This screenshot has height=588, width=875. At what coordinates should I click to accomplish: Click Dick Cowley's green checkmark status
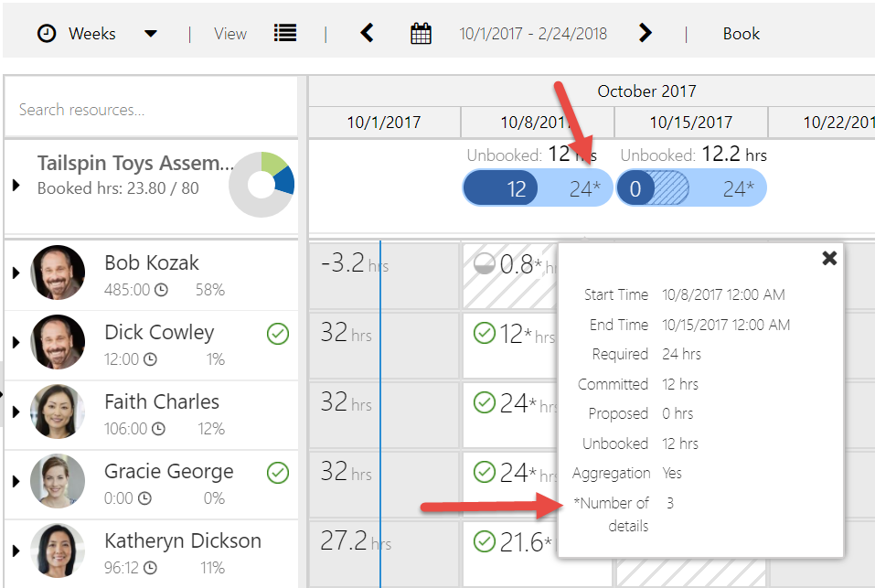click(278, 334)
